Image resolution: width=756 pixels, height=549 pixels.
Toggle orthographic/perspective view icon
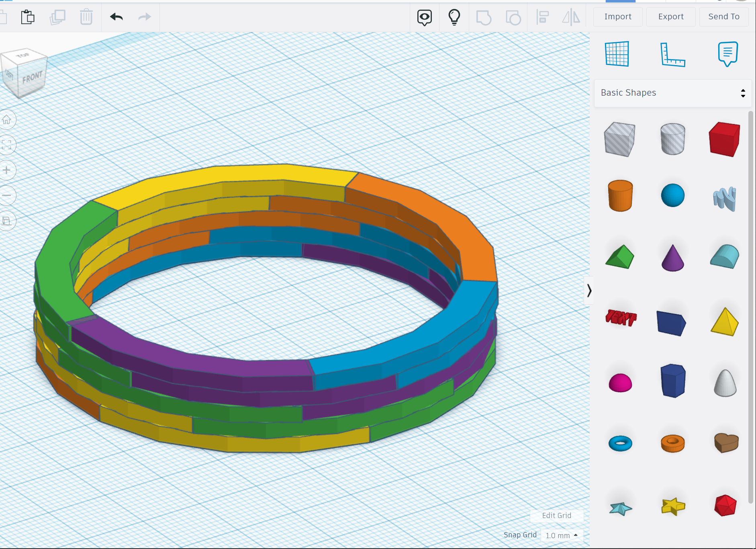[7, 221]
